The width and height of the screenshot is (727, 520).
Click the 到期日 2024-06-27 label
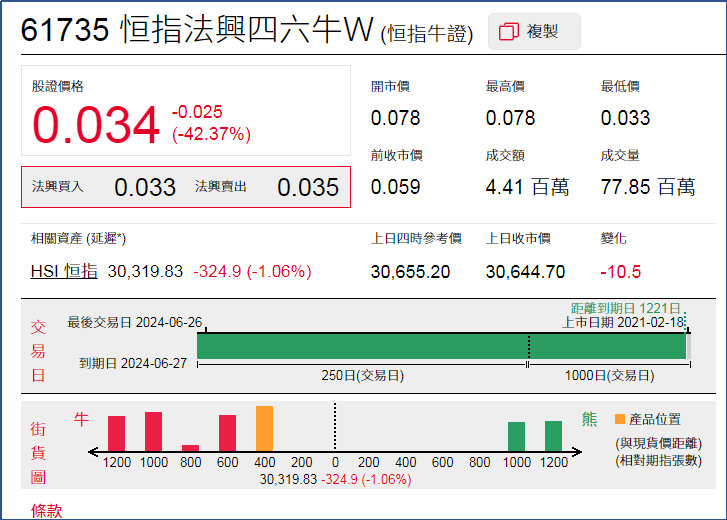pyautogui.click(x=133, y=363)
